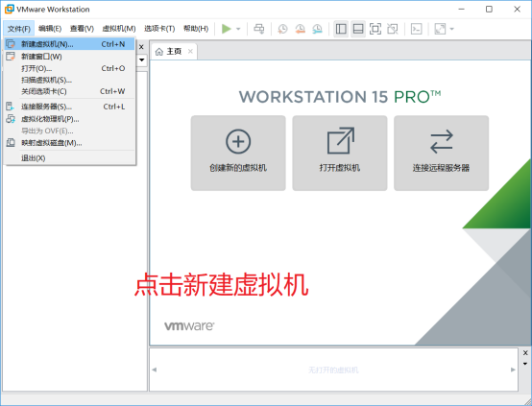Select 虚拟化物理机(P)... menu entry
This screenshot has height=406, width=532.
[x=69, y=119]
